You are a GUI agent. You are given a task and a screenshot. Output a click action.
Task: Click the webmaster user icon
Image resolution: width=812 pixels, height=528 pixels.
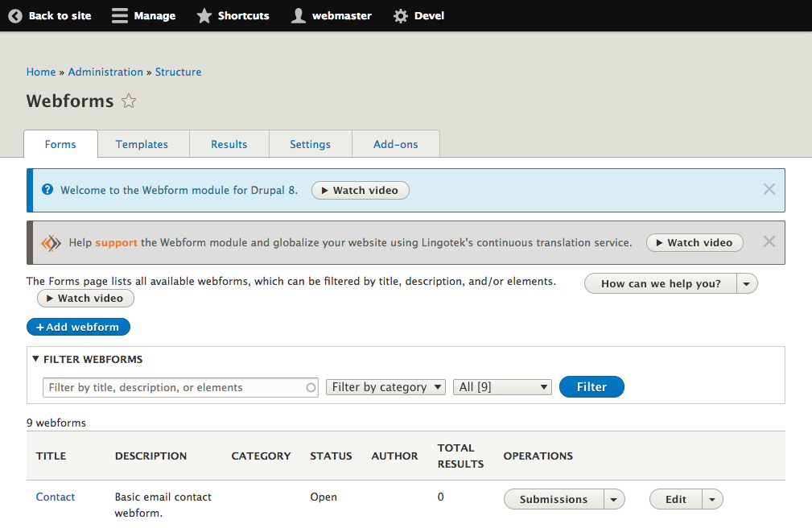tap(297, 15)
